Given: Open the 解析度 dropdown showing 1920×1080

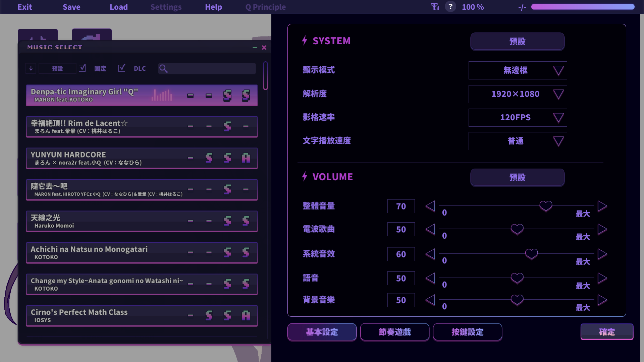Looking at the screenshot, I should pyautogui.click(x=518, y=94).
